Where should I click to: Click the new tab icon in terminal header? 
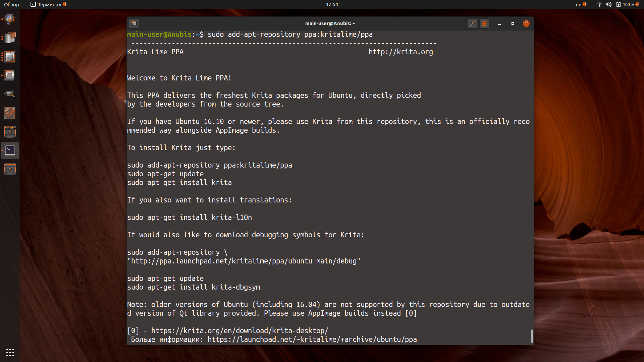134,23
